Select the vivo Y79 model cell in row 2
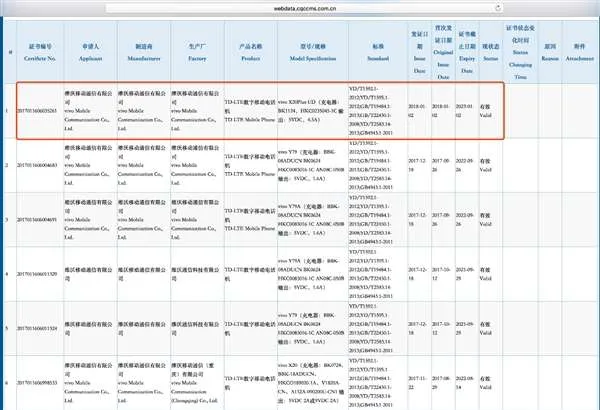Screen dimensions: 600x410 313,165
